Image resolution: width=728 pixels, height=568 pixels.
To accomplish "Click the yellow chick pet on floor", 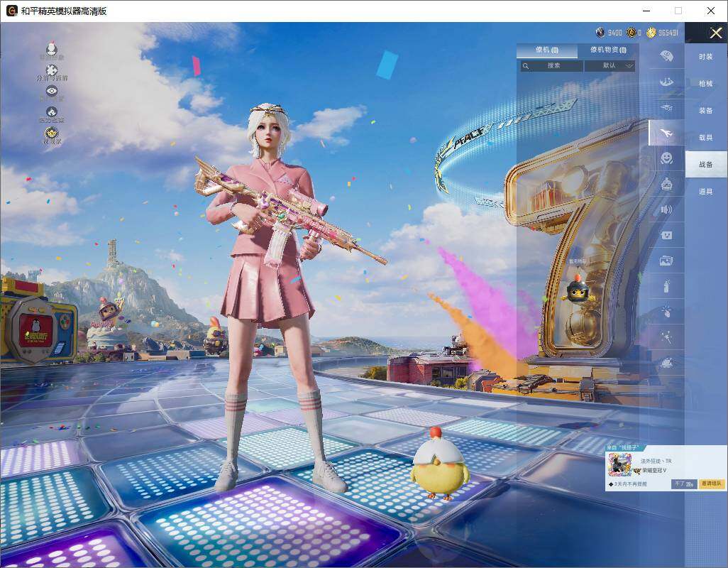I will click(x=439, y=464).
